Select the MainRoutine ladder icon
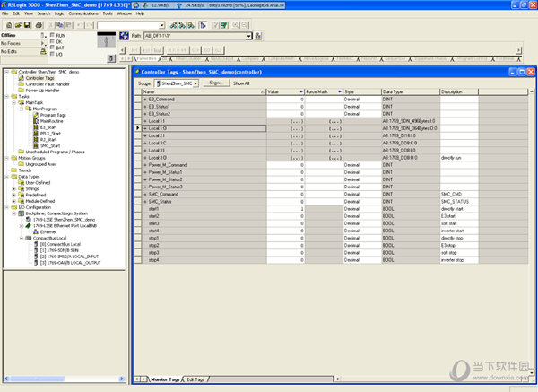Viewport: 538px width, 392px height. (x=36, y=121)
